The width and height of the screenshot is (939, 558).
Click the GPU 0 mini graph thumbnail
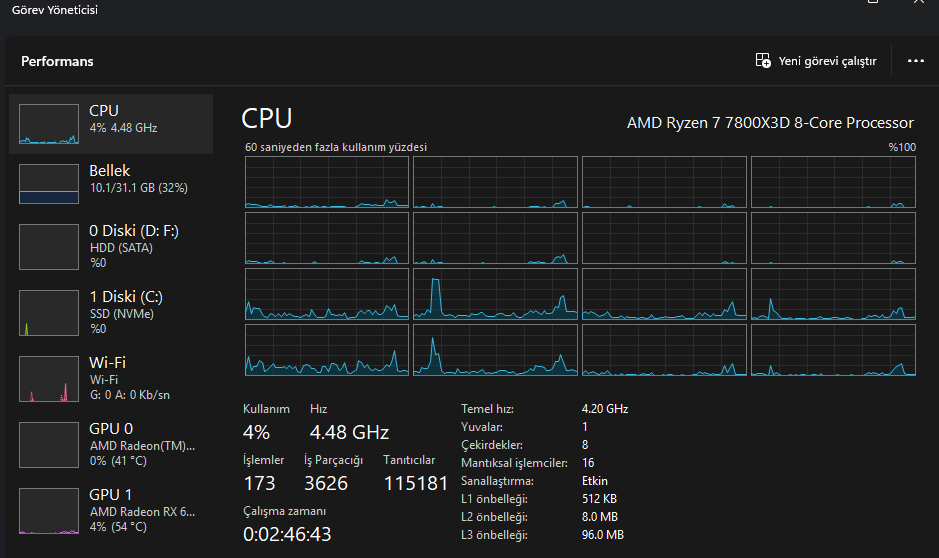[x=48, y=445]
